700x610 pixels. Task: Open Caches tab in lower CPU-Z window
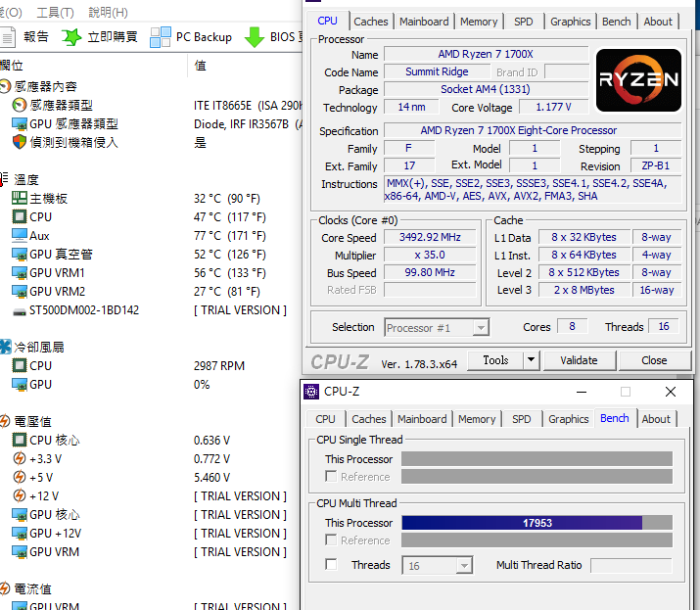tap(369, 419)
